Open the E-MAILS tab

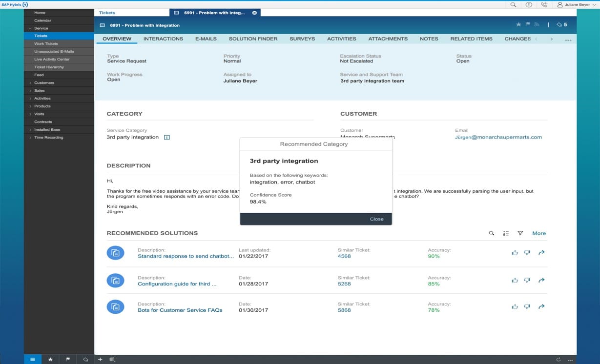(206, 39)
